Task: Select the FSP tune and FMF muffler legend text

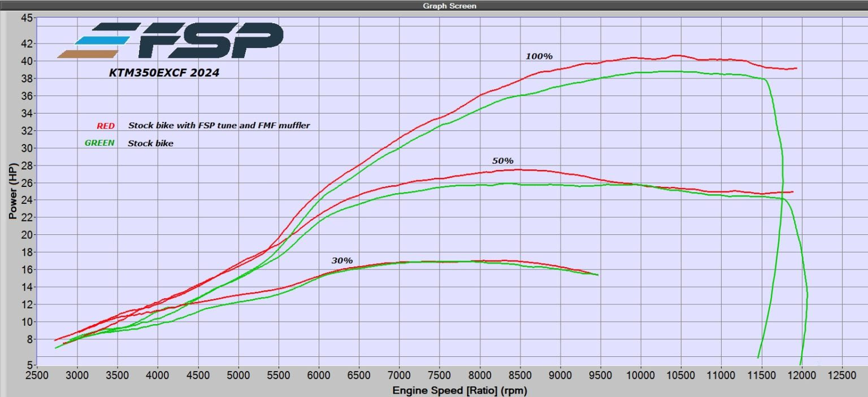Action: tap(219, 125)
